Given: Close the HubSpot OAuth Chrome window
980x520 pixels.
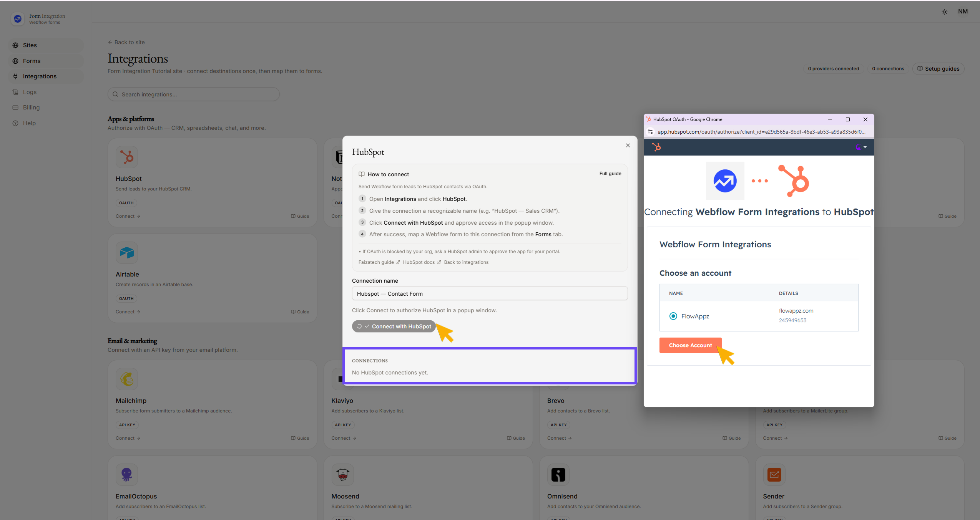Looking at the screenshot, I should click(865, 119).
